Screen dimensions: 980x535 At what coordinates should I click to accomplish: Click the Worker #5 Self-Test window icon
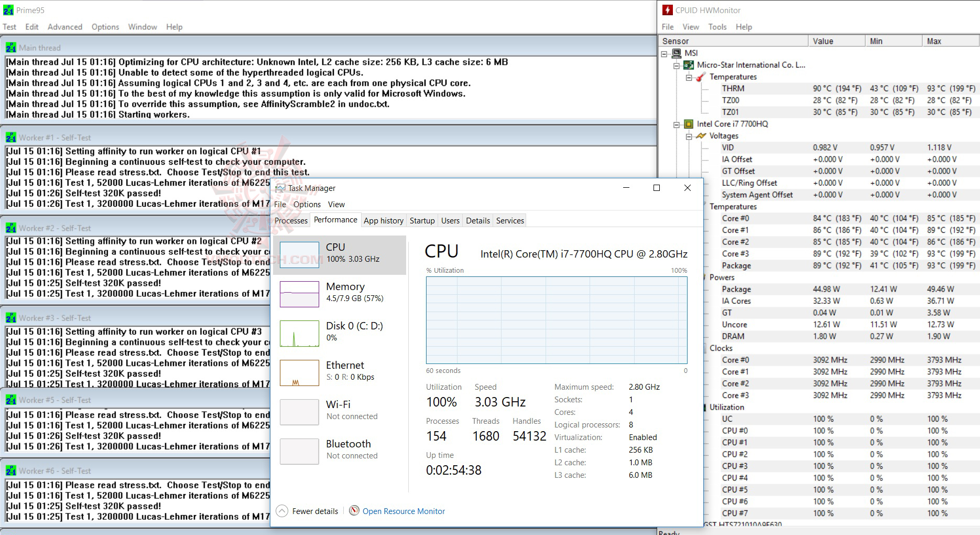11,400
